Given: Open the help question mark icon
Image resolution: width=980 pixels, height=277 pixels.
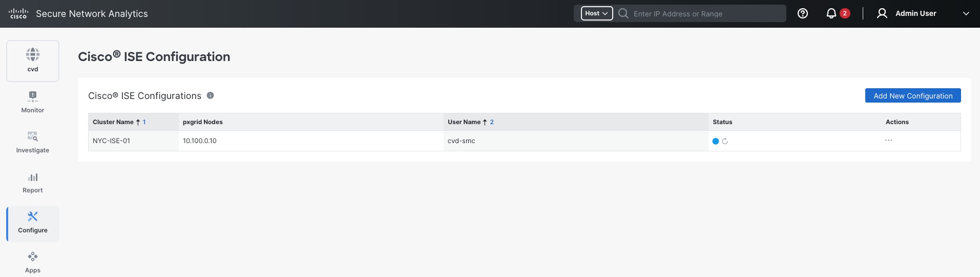Looking at the screenshot, I should pyautogui.click(x=803, y=14).
